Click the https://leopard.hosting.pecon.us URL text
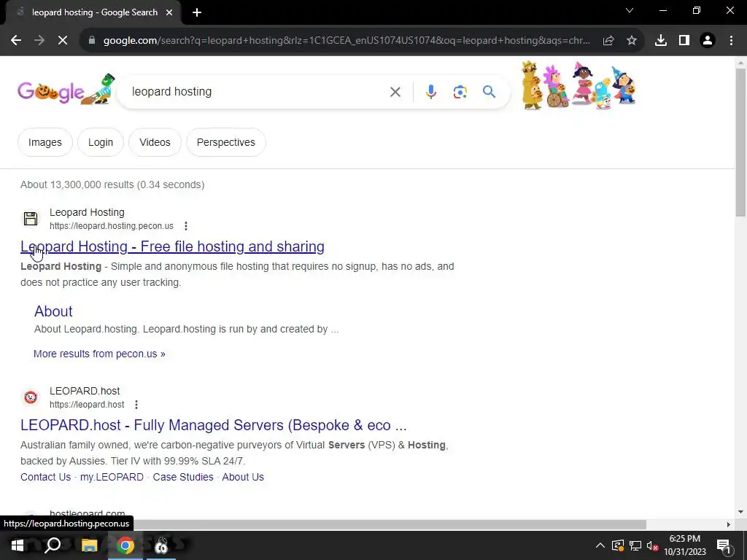The width and height of the screenshot is (747, 560). pos(112,226)
